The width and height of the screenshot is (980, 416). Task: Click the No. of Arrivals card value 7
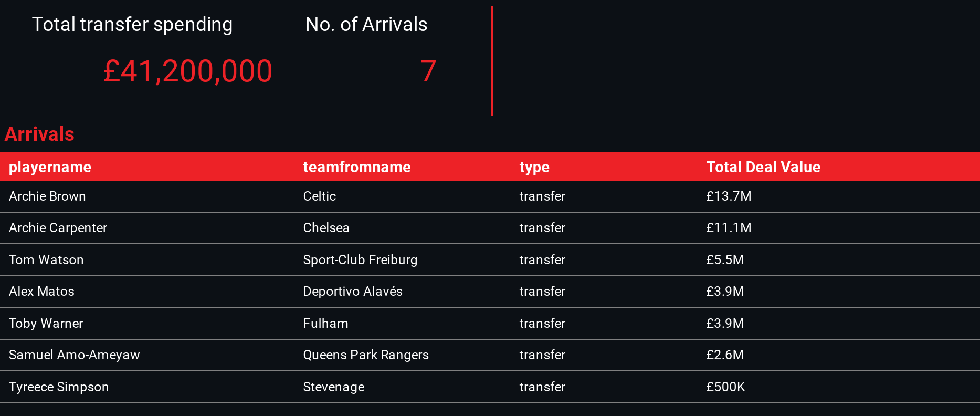pos(428,71)
